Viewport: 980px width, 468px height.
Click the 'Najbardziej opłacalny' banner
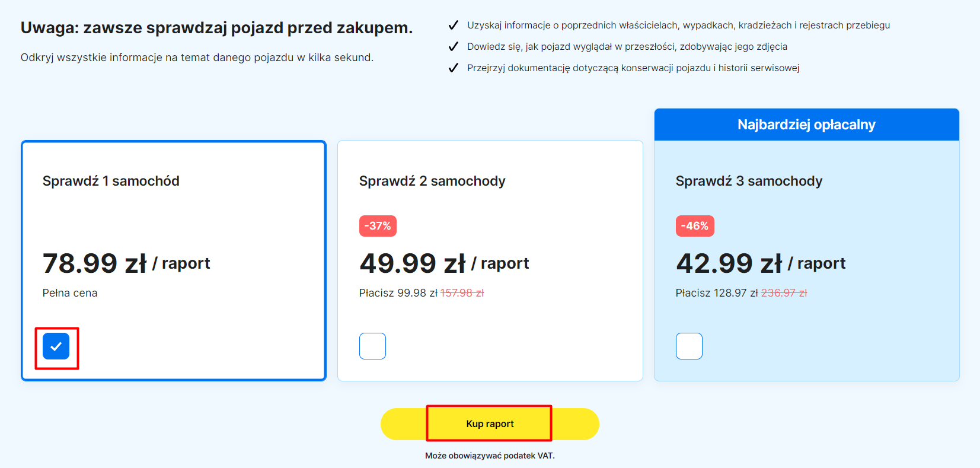806,125
